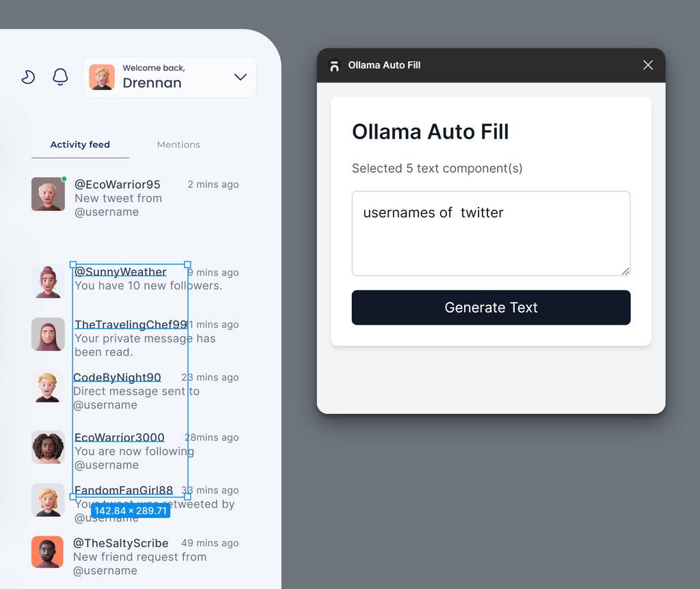
Task: Click the Ollama plugin logo icon
Action: tap(334, 66)
